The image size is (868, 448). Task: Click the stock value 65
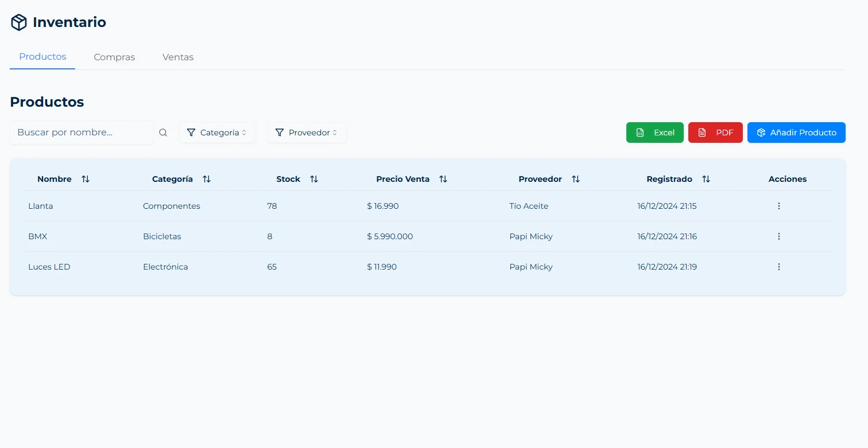coord(272,267)
